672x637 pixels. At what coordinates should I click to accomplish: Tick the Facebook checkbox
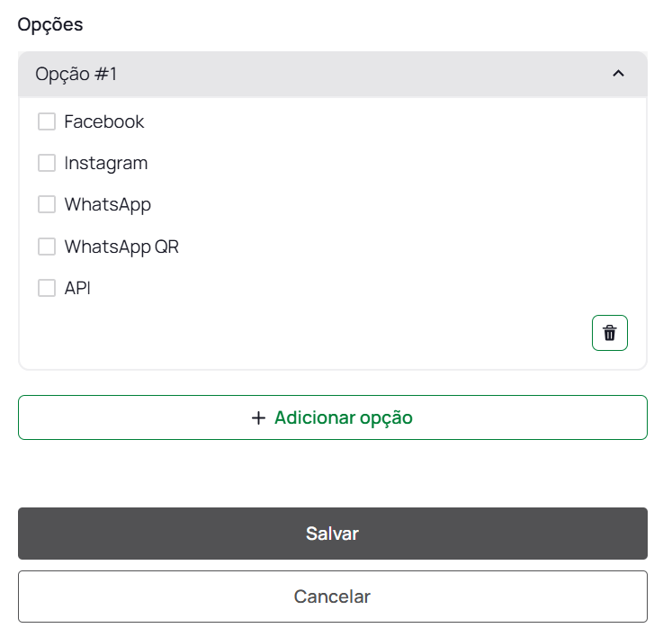47,121
